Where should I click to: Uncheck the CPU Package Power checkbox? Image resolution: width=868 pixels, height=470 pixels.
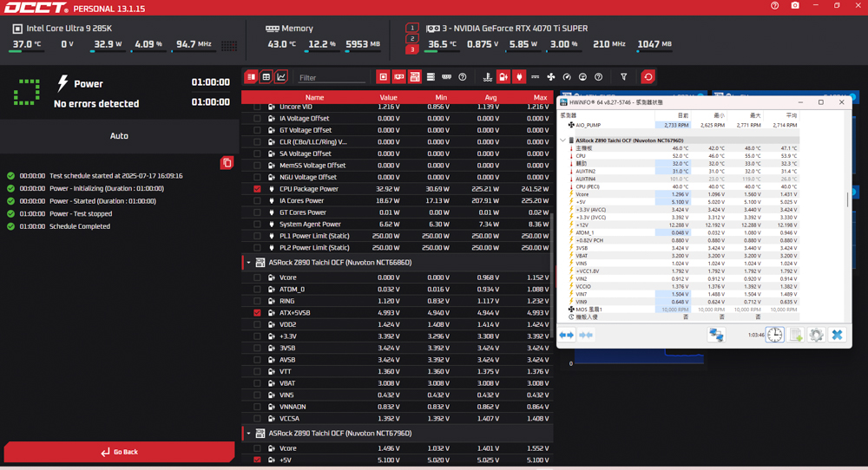click(257, 189)
